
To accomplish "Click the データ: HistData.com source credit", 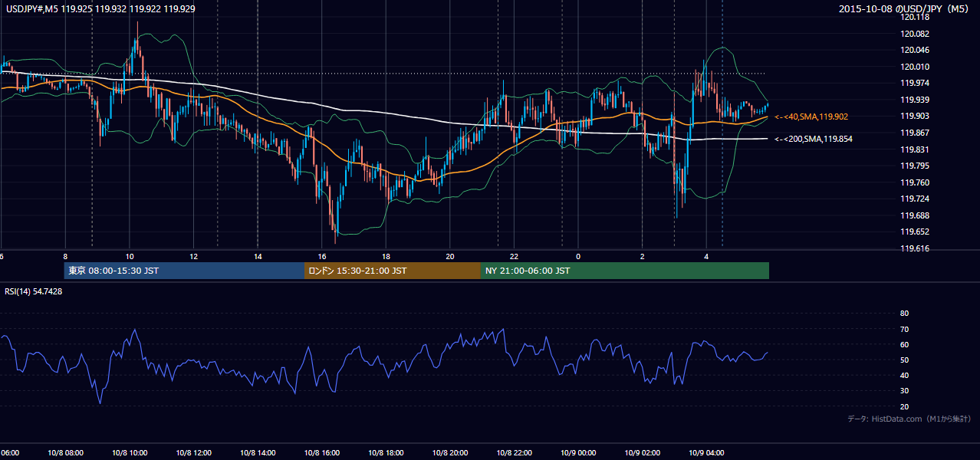I will (x=909, y=419).
